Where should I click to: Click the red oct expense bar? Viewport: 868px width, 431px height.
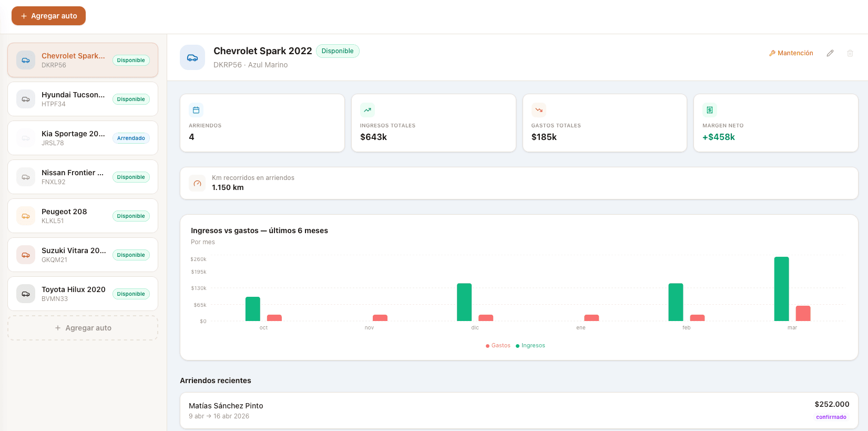pyautogui.click(x=274, y=318)
